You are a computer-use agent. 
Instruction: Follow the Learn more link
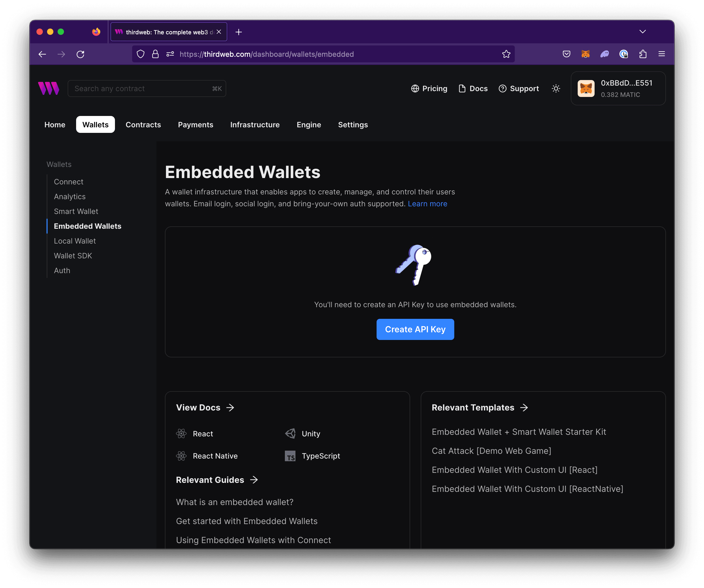[x=427, y=204]
